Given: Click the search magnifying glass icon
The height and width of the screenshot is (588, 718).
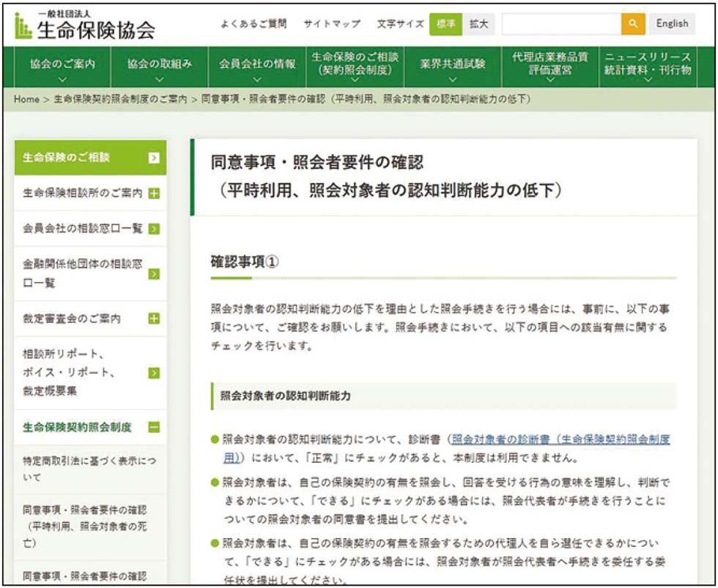Looking at the screenshot, I should point(631,24).
